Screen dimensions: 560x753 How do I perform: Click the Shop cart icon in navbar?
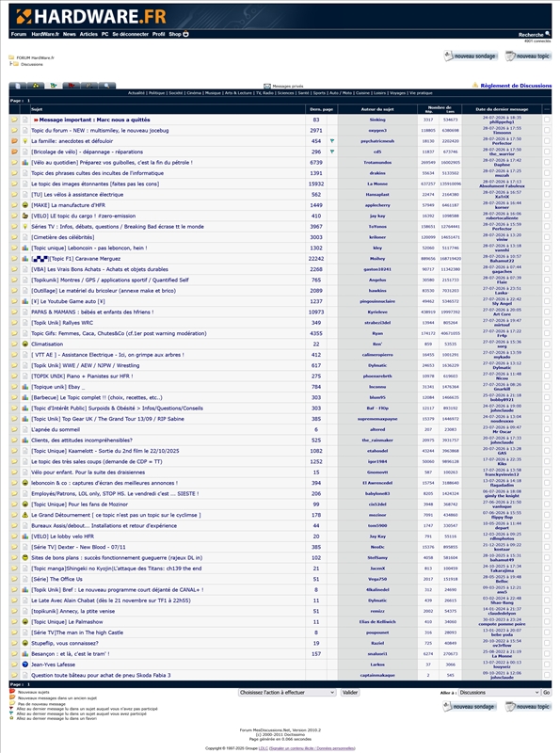(185, 34)
